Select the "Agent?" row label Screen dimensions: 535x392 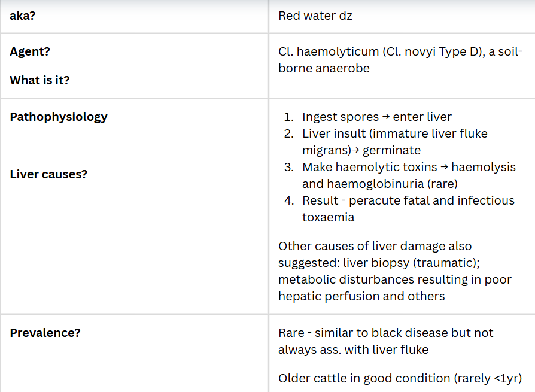point(30,51)
